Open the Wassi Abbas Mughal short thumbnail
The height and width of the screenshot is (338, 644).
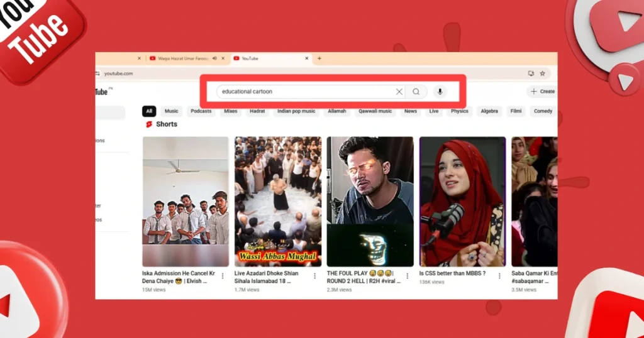point(278,201)
